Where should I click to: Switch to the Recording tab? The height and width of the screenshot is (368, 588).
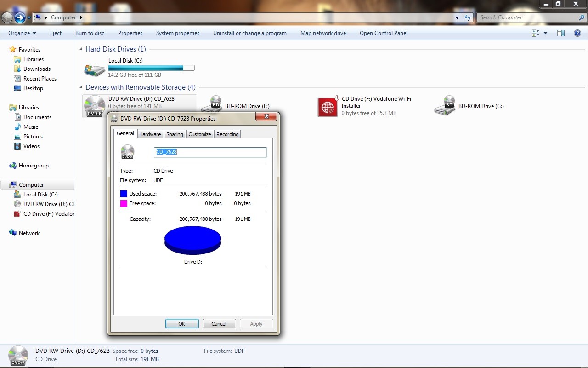[227, 134]
